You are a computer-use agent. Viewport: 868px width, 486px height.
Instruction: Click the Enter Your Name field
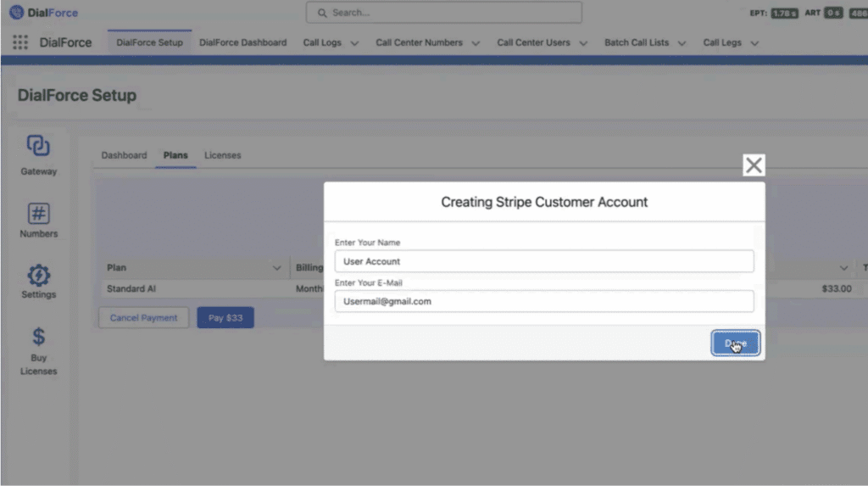click(x=543, y=261)
